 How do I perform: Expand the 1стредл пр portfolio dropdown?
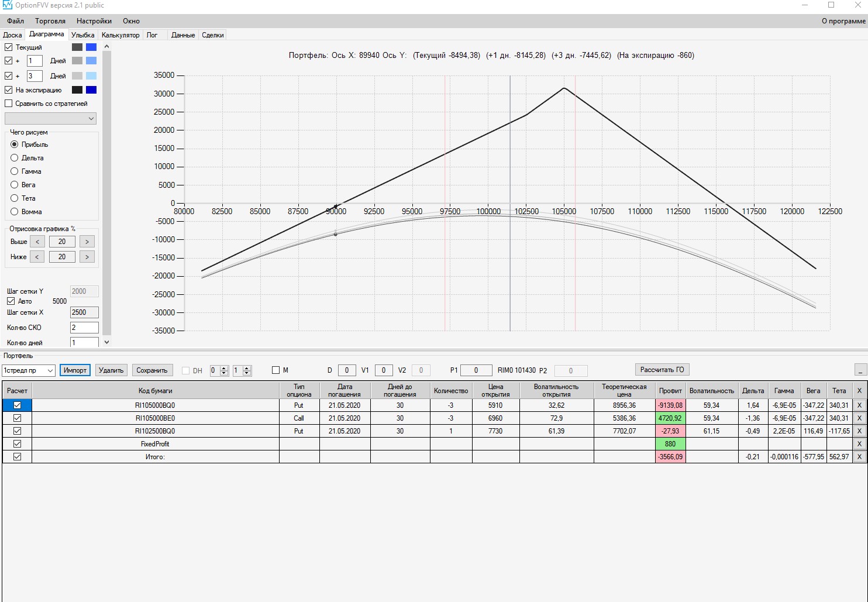[x=29, y=370]
